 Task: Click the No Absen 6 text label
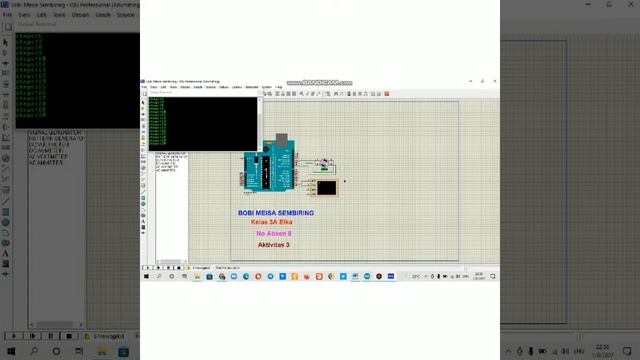click(273, 233)
